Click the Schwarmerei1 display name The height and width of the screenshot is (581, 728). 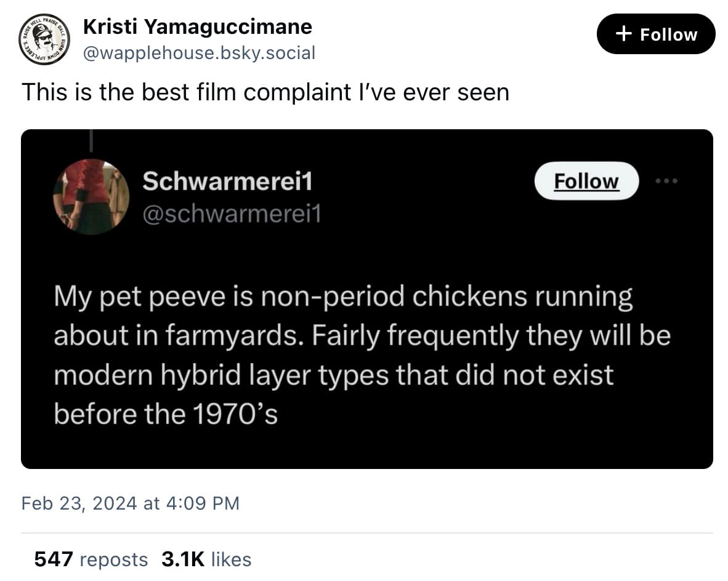tap(228, 181)
